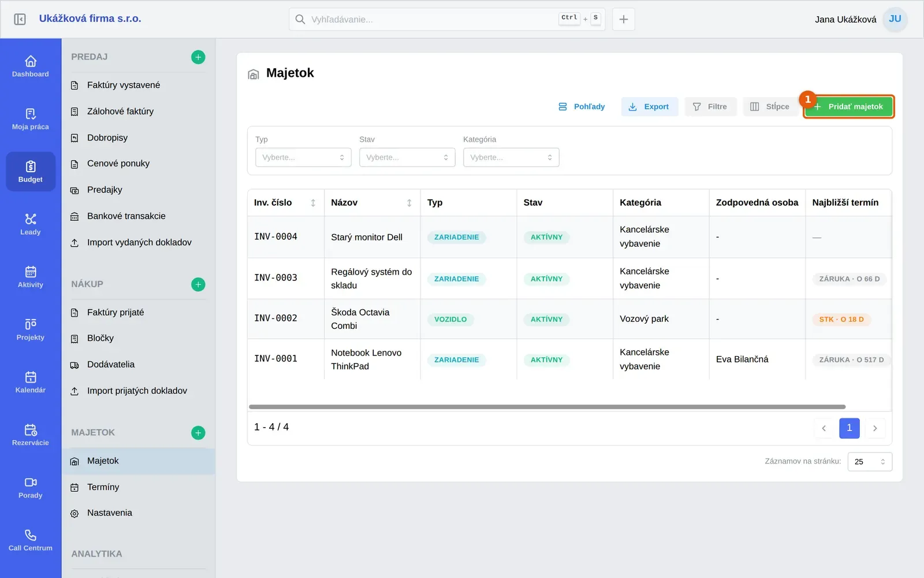
Task: Click the plus button beside search bar
Action: [x=624, y=19]
